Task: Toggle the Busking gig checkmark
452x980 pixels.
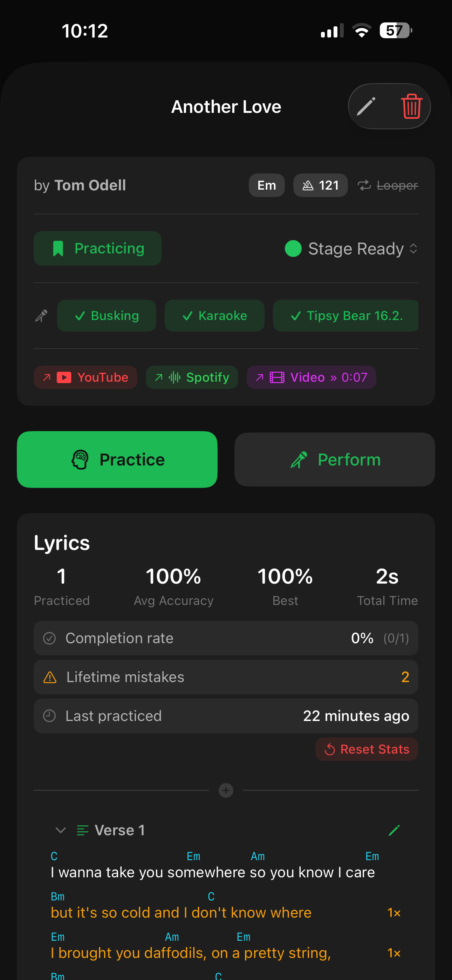Action: click(x=107, y=315)
